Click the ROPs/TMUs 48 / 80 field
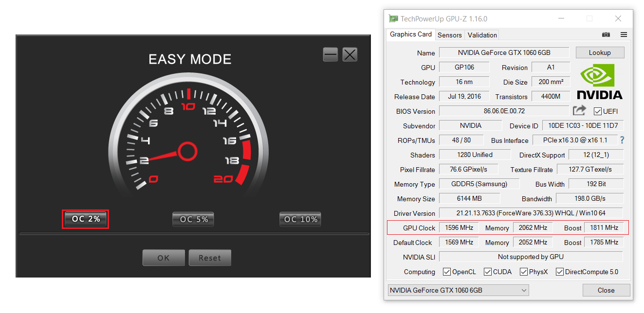Image resolution: width=644 pixels, height=313 pixels. point(461,140)
